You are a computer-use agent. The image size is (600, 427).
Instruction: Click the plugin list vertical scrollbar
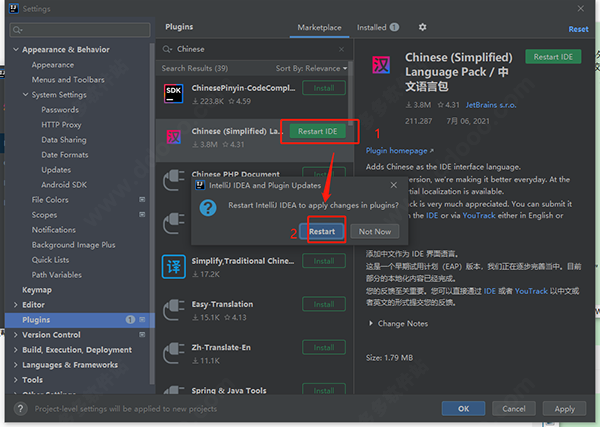350,92
